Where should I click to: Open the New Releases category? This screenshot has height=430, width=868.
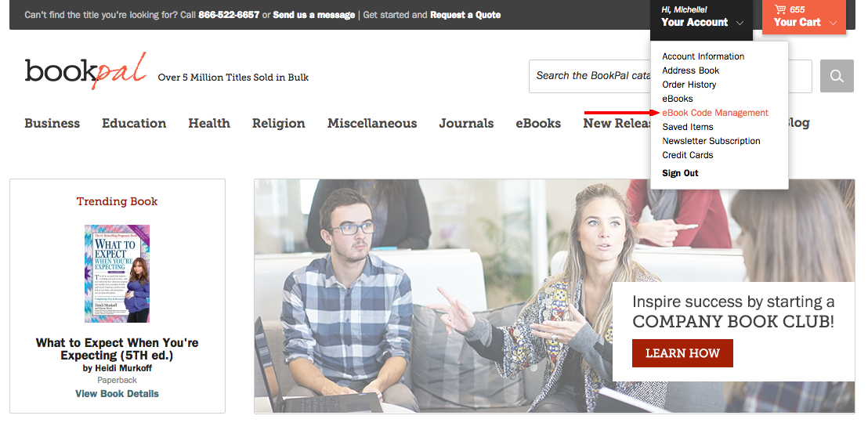click(x=617, y=124)
